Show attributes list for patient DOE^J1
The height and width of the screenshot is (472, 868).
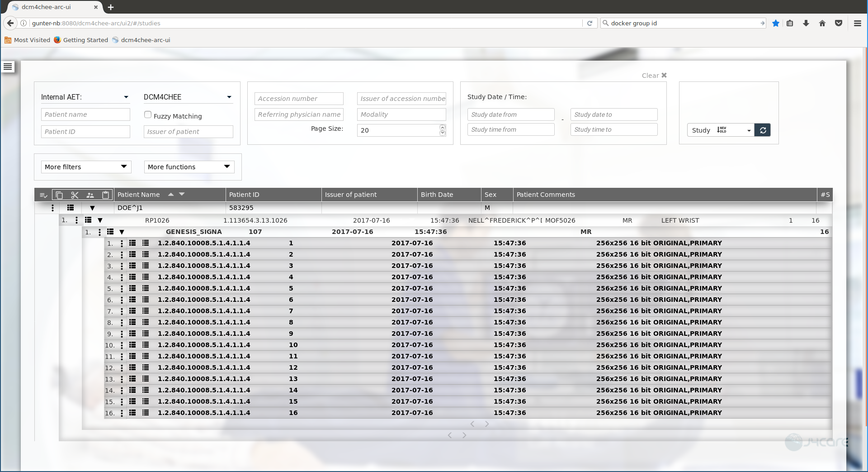coord(71,208)
